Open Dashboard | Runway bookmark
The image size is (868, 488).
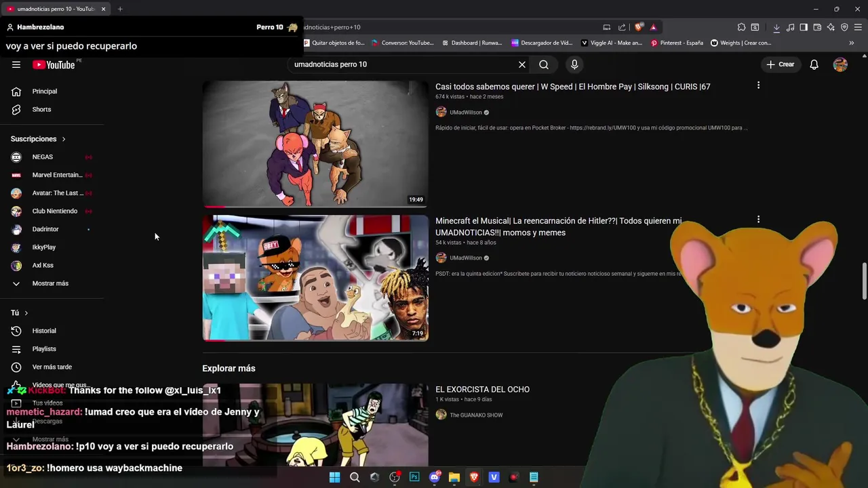pyautogui.click(x=472, y=43)
